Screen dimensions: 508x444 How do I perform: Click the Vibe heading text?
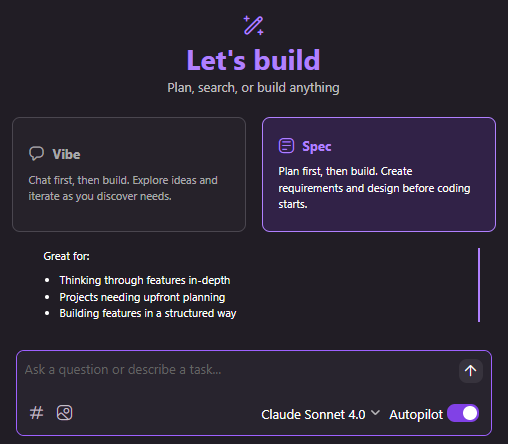66,154
